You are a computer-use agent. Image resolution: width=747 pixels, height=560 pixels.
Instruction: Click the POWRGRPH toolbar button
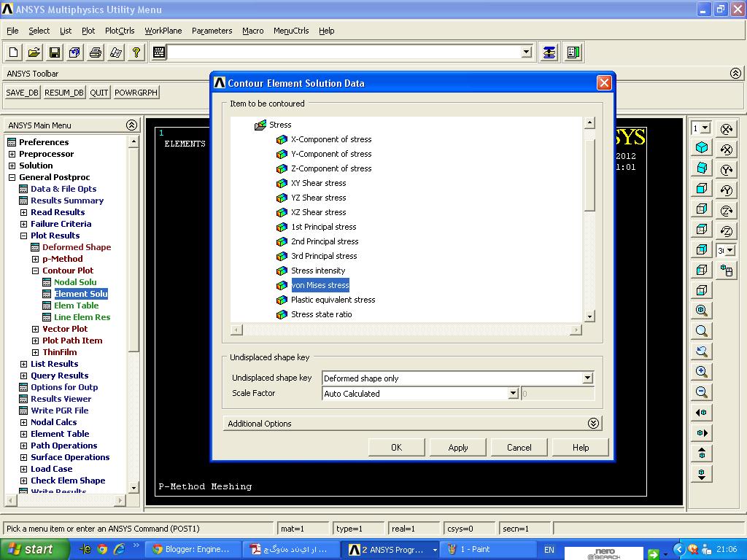coord(136,93)
